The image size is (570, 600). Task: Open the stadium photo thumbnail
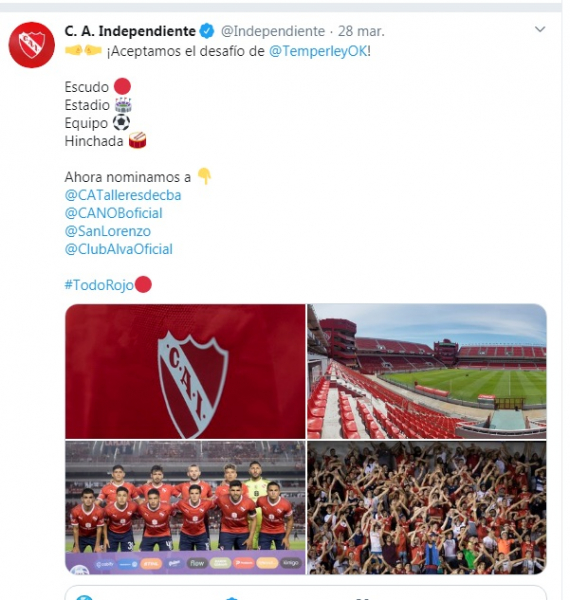(x=427, y=371)
